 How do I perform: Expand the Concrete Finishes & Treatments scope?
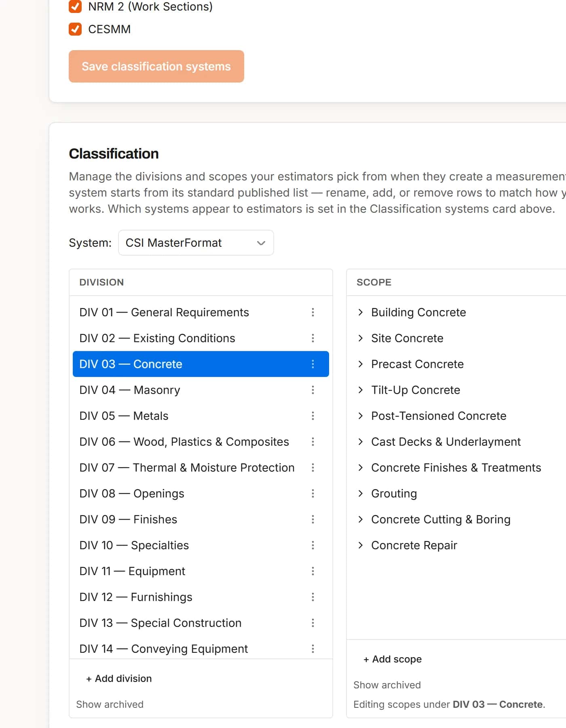pyautogui.click(x=360, y=468)
